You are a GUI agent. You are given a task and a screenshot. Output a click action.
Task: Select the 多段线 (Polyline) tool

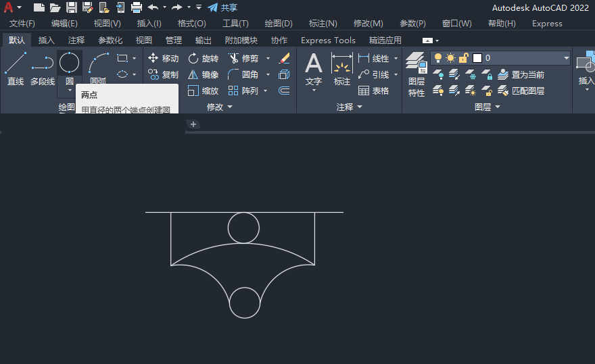(42, 69)
